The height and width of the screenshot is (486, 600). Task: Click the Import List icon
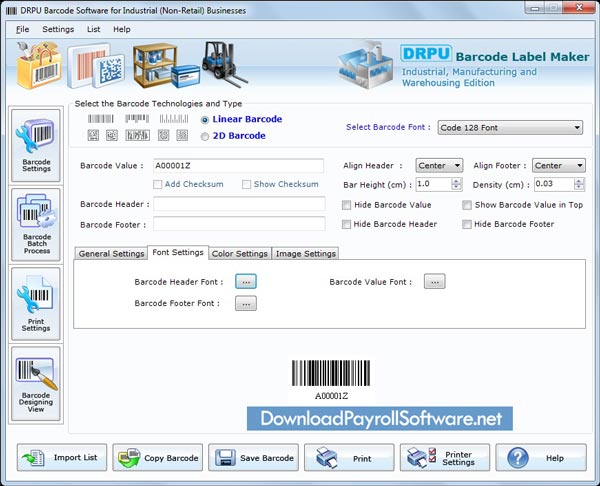click(x=33, y=458)
